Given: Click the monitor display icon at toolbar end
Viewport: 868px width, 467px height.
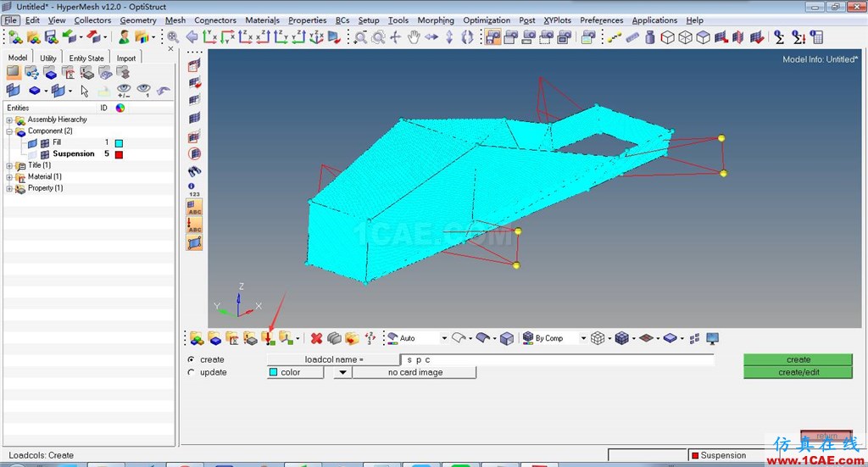Looking at the screenshot, I should [x=712, y=338].
